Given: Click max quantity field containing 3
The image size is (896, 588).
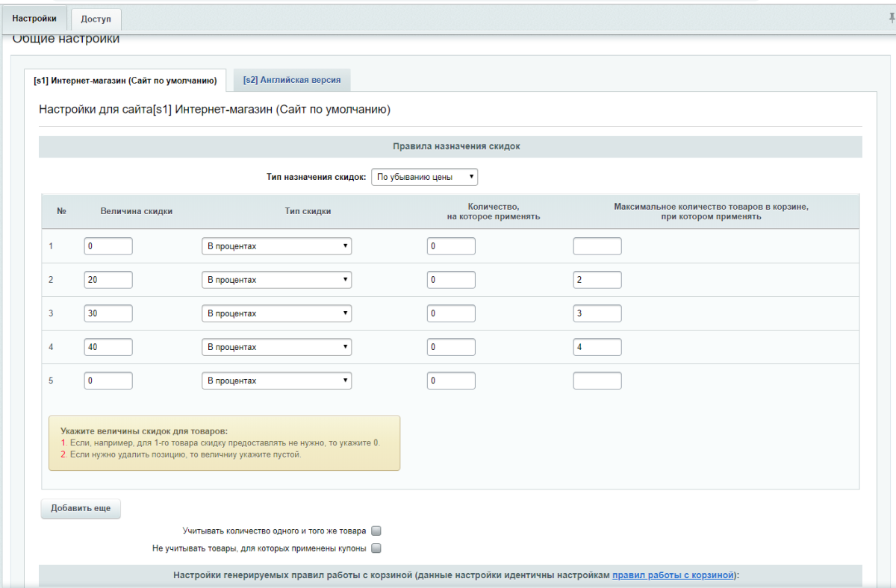Looking at the screenshot, I should 597,313.
